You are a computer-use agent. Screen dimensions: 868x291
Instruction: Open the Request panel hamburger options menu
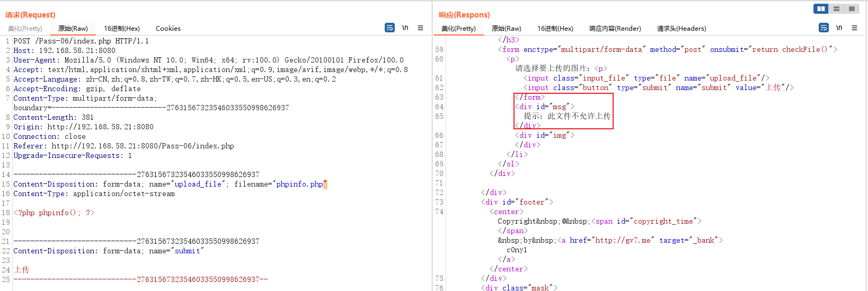[x=420, y=28]
